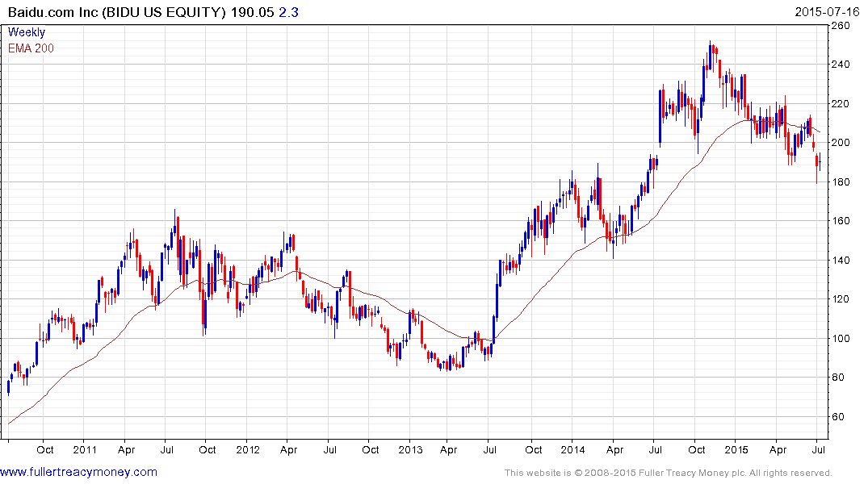Viewport: 868px width, 484px height.
Task: Click the 2015 year label on time axis
Action: 736,450
